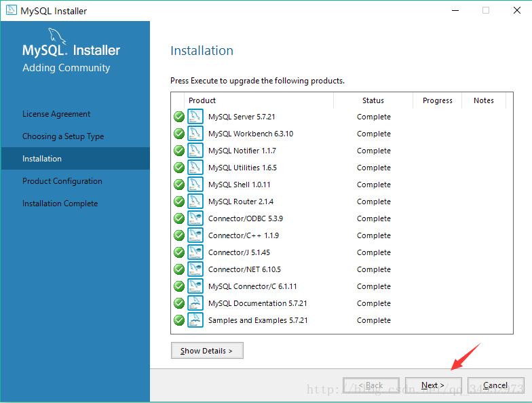Click the Connector/ODBC 5.3.9 product icon
Viewport: 532px width, 403px height.
coord(195,218)
